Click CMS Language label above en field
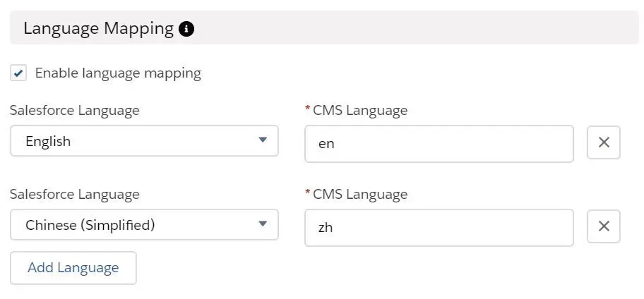This screenshot has height=299, width=644. click(360, 110)
